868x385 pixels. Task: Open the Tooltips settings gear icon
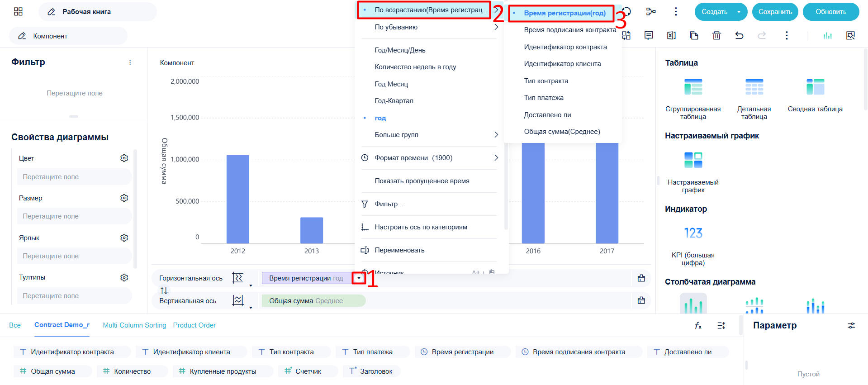[x=124, y=277]
